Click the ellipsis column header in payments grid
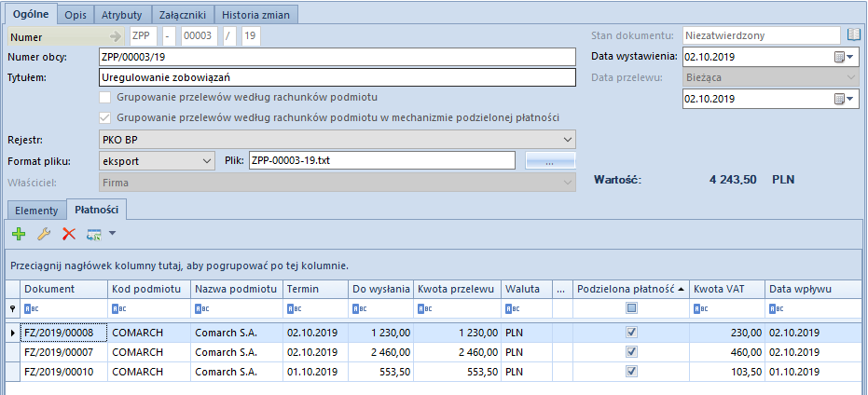 point(562,289)
